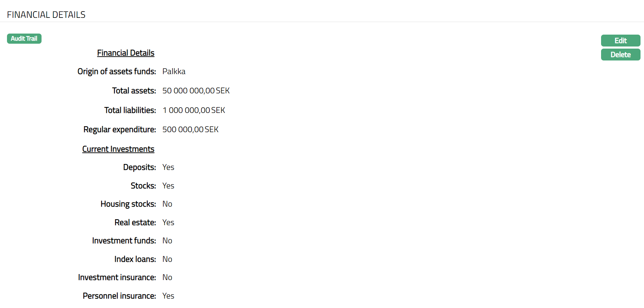Click the Housing stocks label

pos(128,204)
